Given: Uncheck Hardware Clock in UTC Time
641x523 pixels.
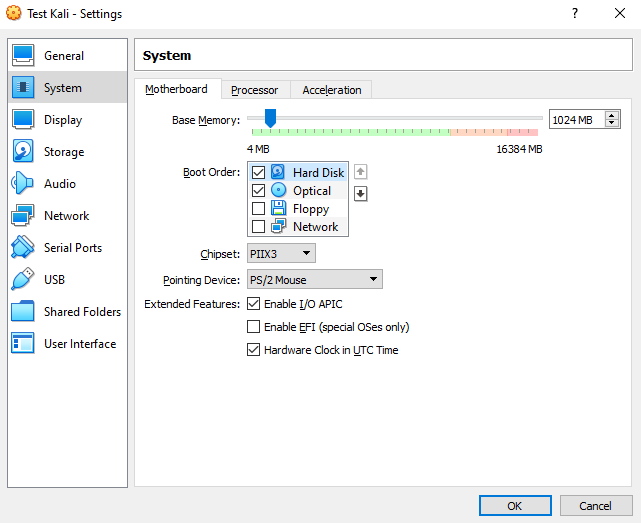Looking at the screenshot, I should 254,350.
